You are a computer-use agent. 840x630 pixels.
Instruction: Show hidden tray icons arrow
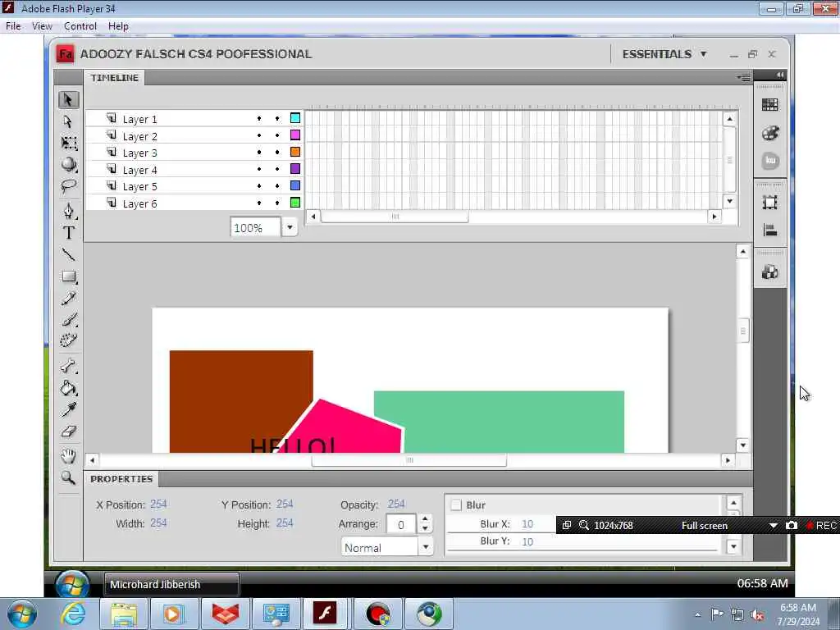697,614
